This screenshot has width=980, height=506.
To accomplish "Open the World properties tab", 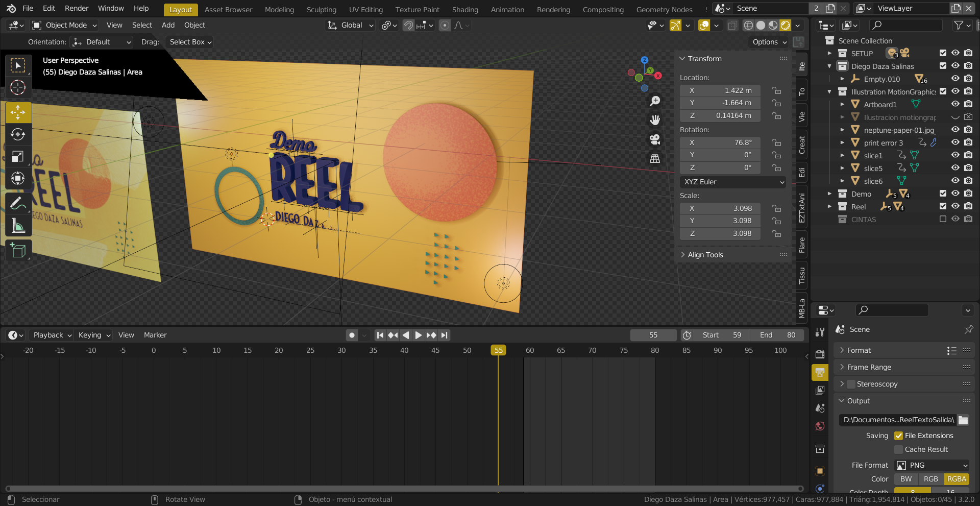I will [820, 426].
